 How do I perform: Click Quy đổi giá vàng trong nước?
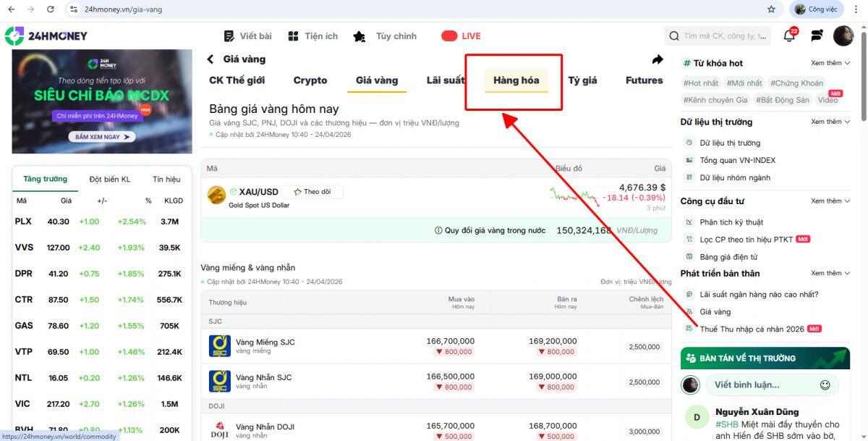click(x=490, y=230)
